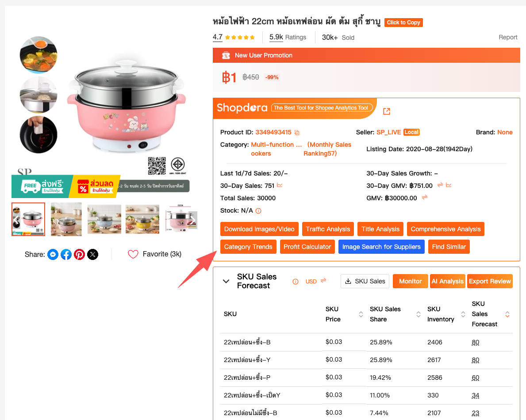Screen dimensions: 526x420
Task: Open 30-Day Sales trend chart icon
Action: (x=280, y=185)
